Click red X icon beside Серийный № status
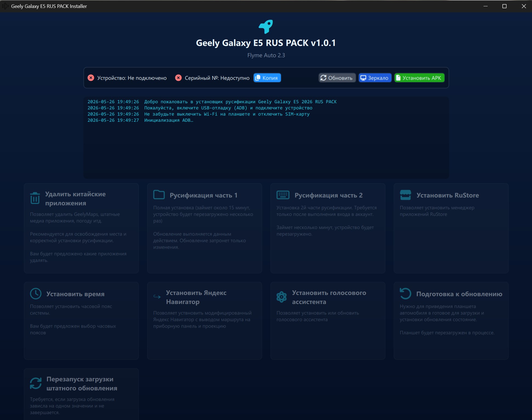 [178, 78]
